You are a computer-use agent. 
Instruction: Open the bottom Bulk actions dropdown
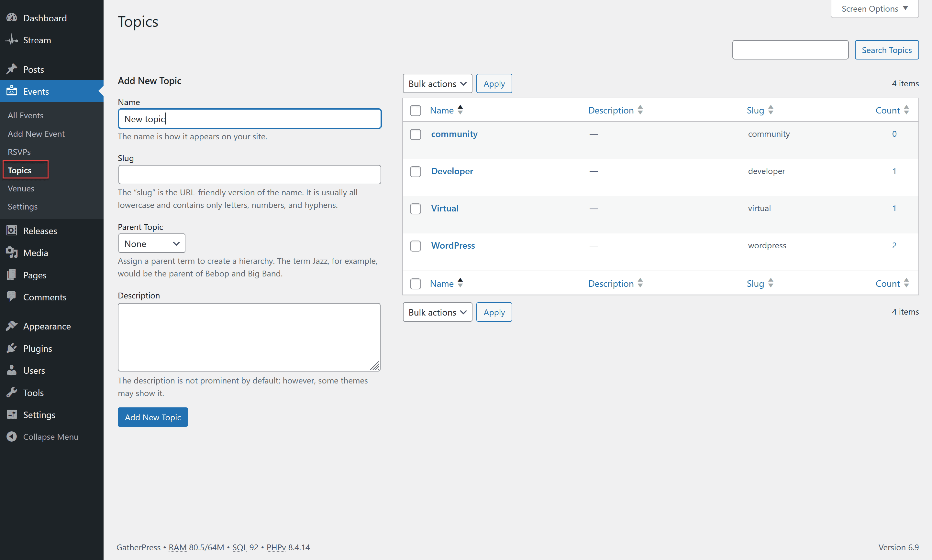(437, 312)
